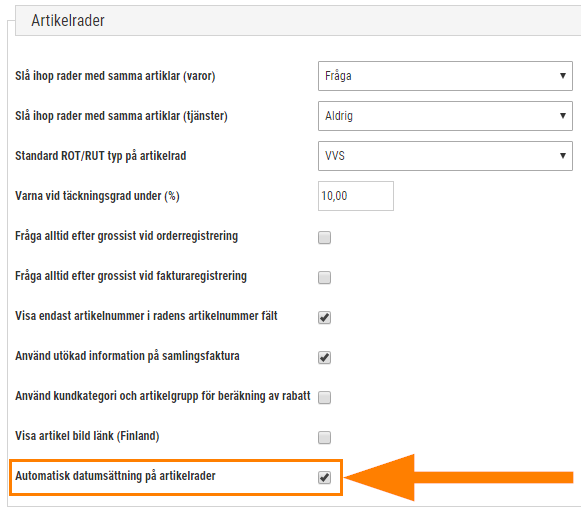Image resolution: width=581 pixels, height=514 pixels.
Task: Toggle 'Automatisk datumsättning på artikelrader' checkbox
Action: click(324, 477)
